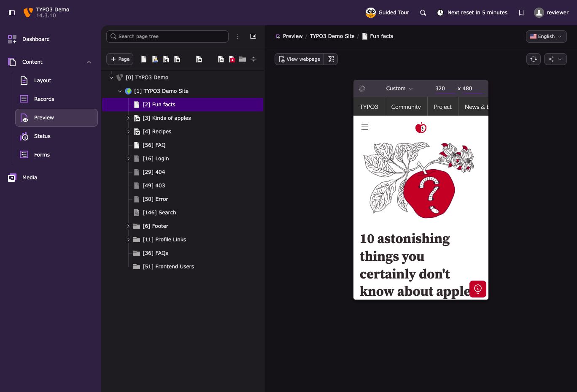The height and width of the screenshot is (392, 577).
Task: Click the View webpage button
Action: 299,59
